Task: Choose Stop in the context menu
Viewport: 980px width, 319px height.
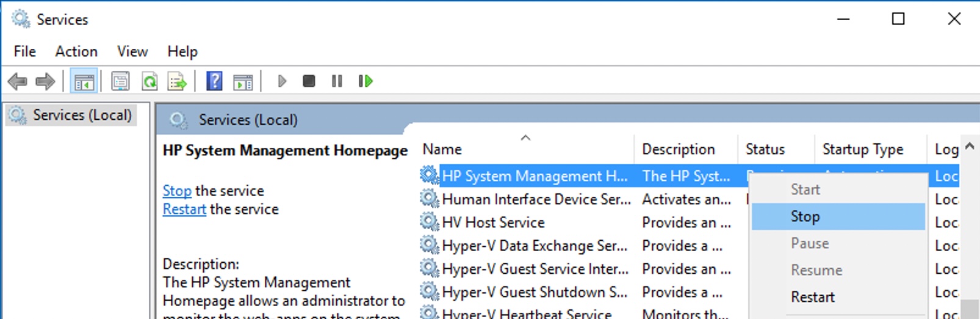Action: (x=838, y=216)
